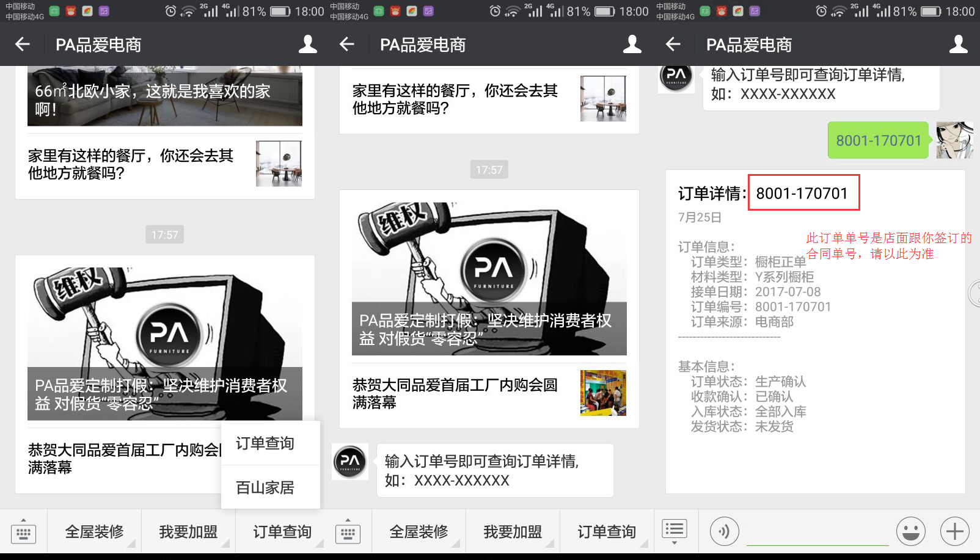Tap the green 8001-170701 message bubble

click(x=879, y=140)
